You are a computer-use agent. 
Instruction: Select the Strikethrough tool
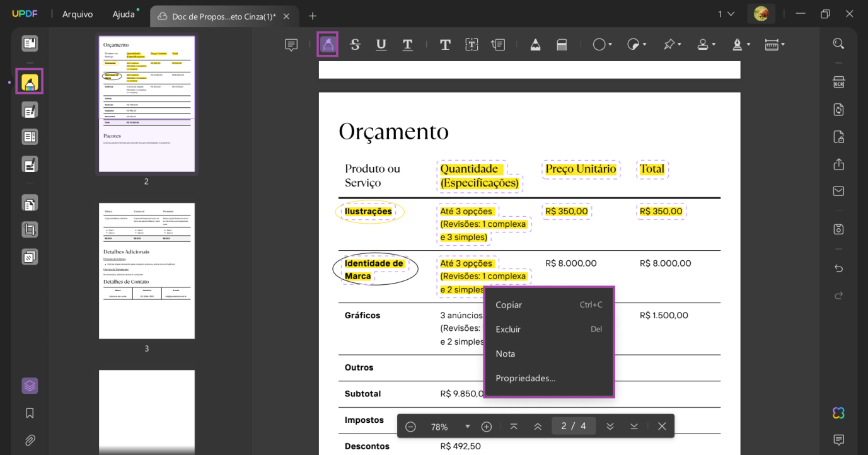(x=355, y=44)
